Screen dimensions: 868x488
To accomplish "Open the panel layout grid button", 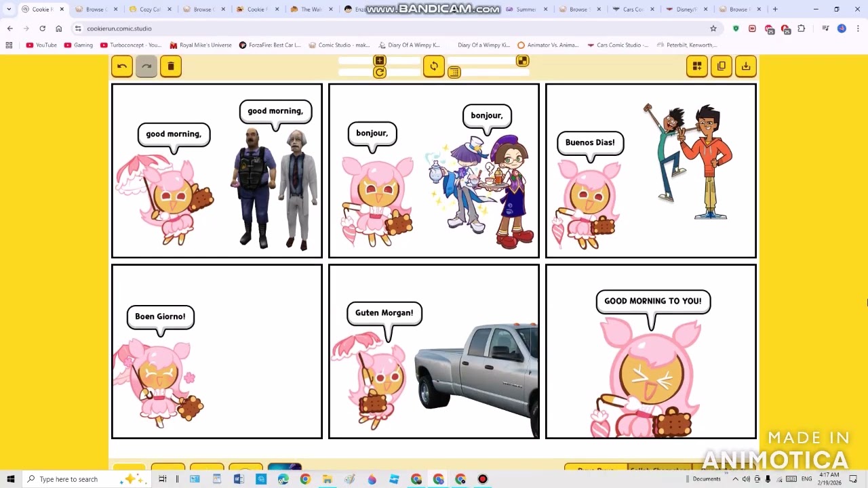I will [x=697, y=66].
